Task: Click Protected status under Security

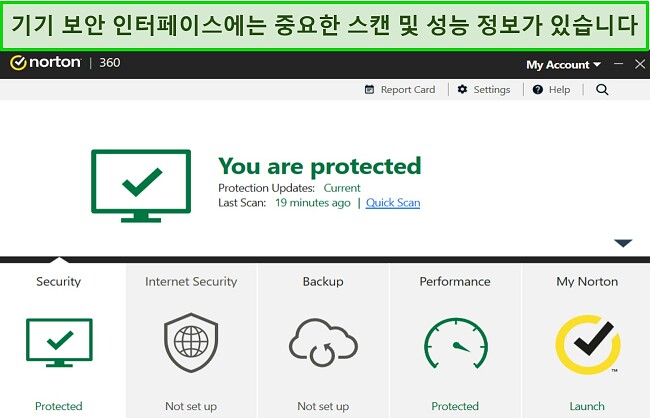Action: coord(58,406)
